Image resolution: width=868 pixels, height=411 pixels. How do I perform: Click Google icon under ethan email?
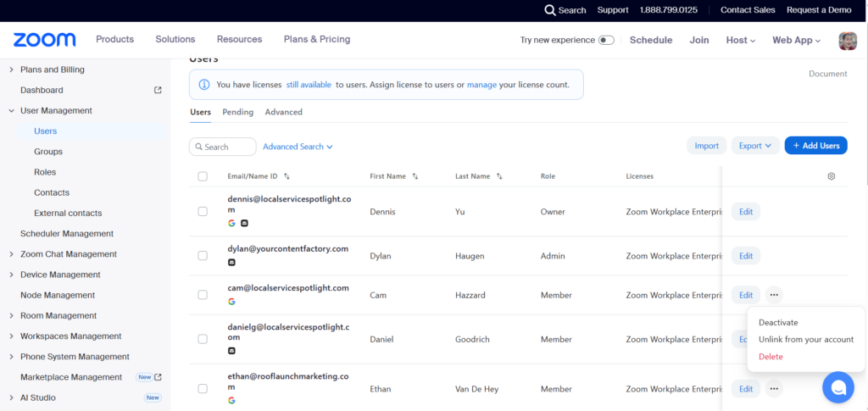(231, 400)
